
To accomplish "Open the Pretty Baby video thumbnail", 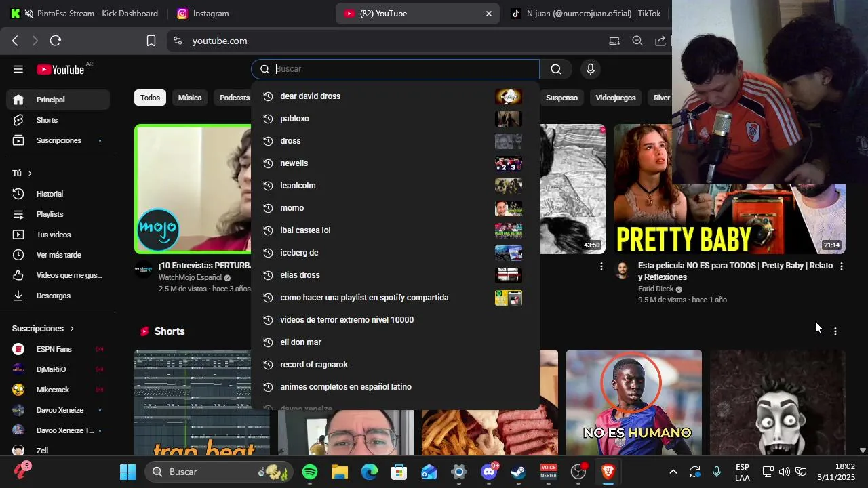I will (x=730, y=189).
